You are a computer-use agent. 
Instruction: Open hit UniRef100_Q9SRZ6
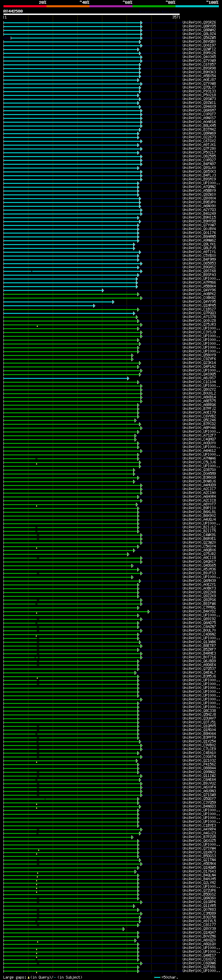pos(199,23)
